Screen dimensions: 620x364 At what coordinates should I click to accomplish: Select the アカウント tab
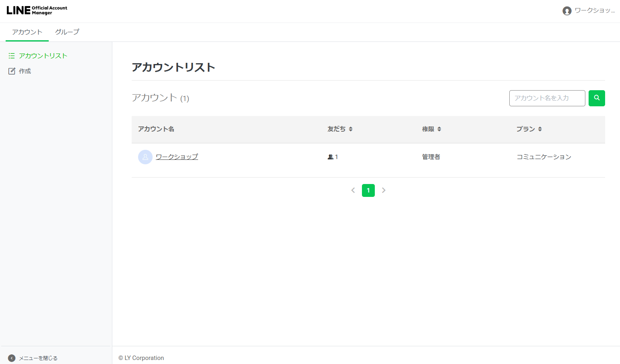pyautogui.click(x=27, y=32)
